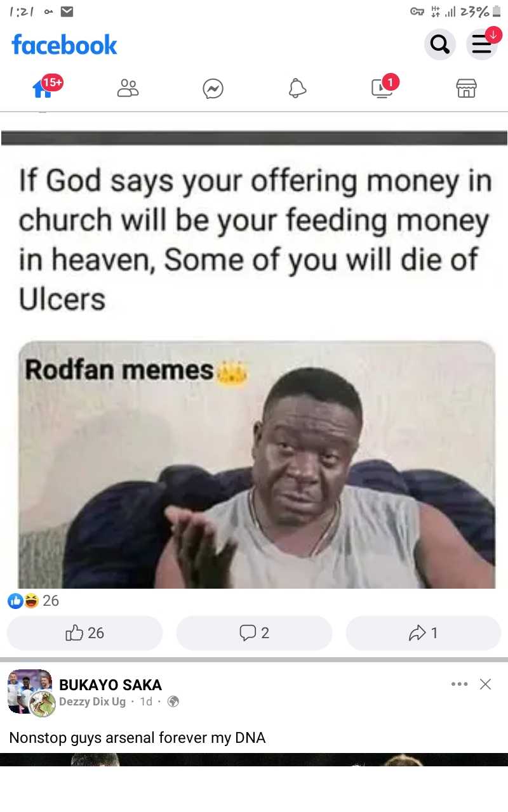Dismiss the BUKAYO SAKA post with X
The image size is (508, 812).
click(x=486, y=684)
